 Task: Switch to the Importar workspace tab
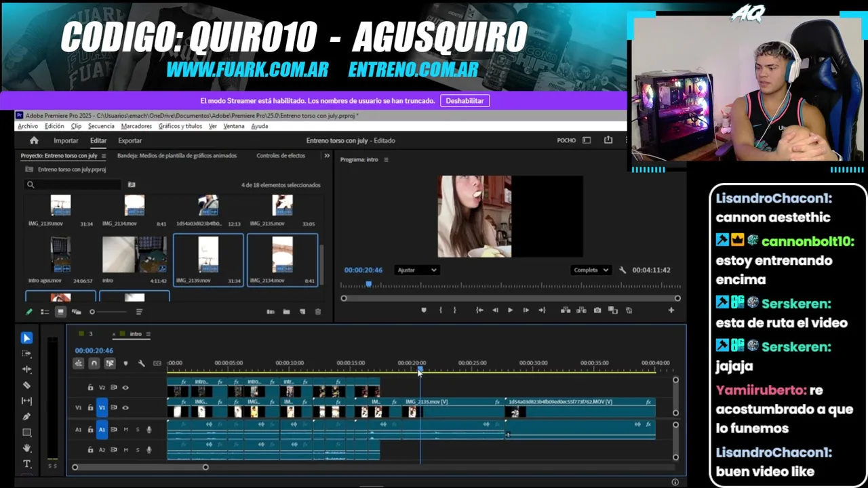click(66, 140)
